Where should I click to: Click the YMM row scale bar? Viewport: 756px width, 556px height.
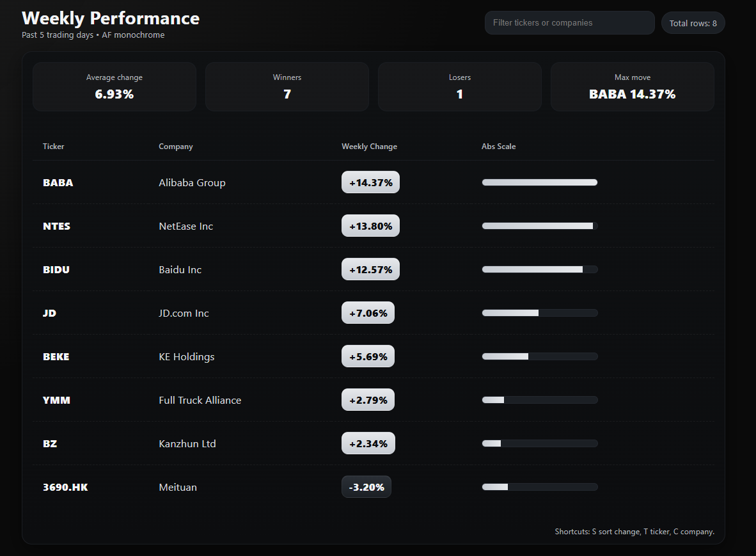(540, 400)
